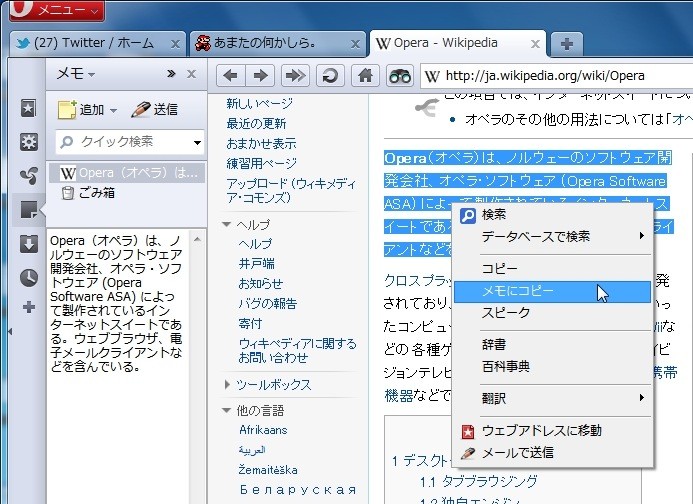
Task: Click the note text area
Action: click(x=118, y=366)
